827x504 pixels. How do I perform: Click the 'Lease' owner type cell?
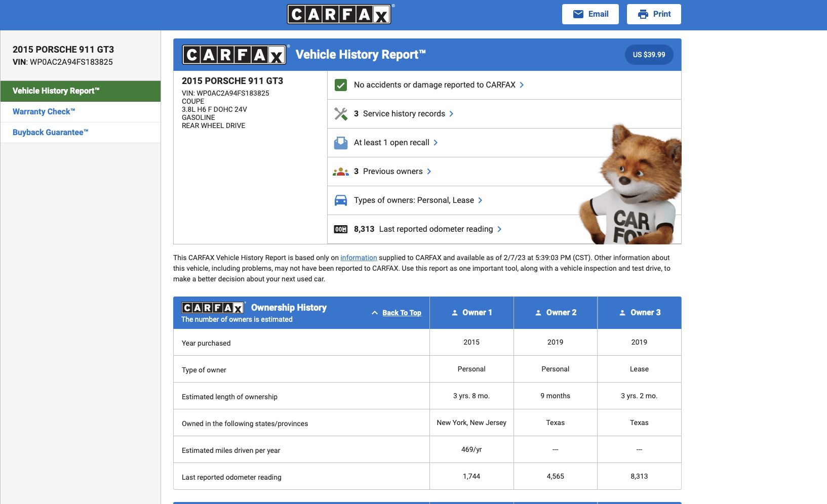tap(639, 369)
